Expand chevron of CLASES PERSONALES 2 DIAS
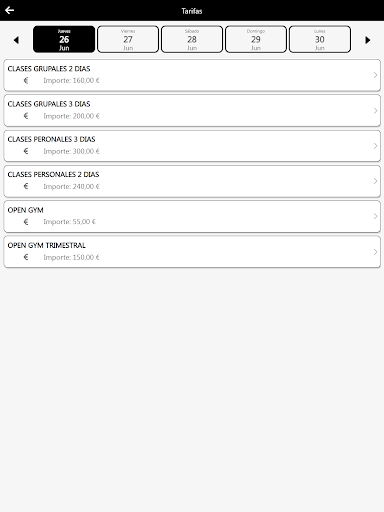This screenshot has height=512, width=384. [x=375, y=181]
